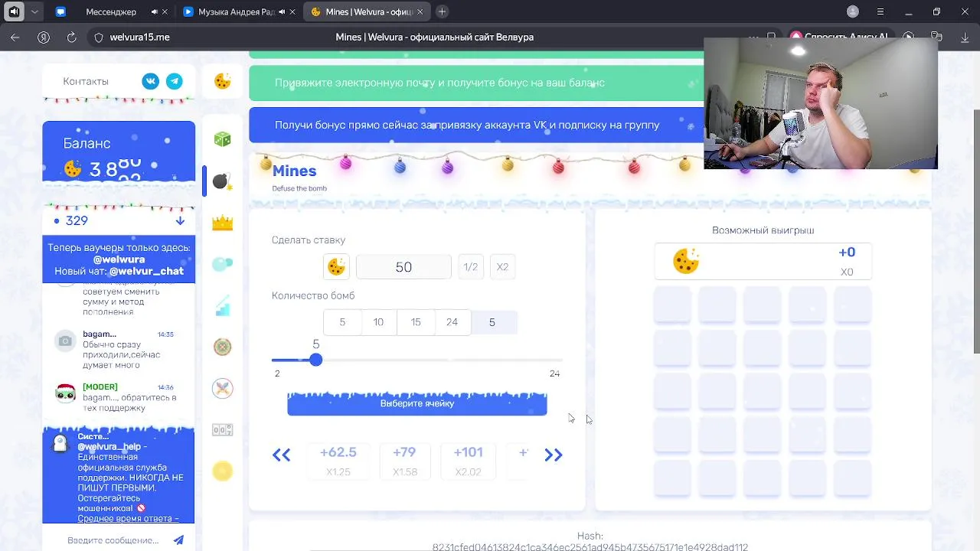Select 5 bombs preset
Screen dimensions: 980x551
coord(342,322)
